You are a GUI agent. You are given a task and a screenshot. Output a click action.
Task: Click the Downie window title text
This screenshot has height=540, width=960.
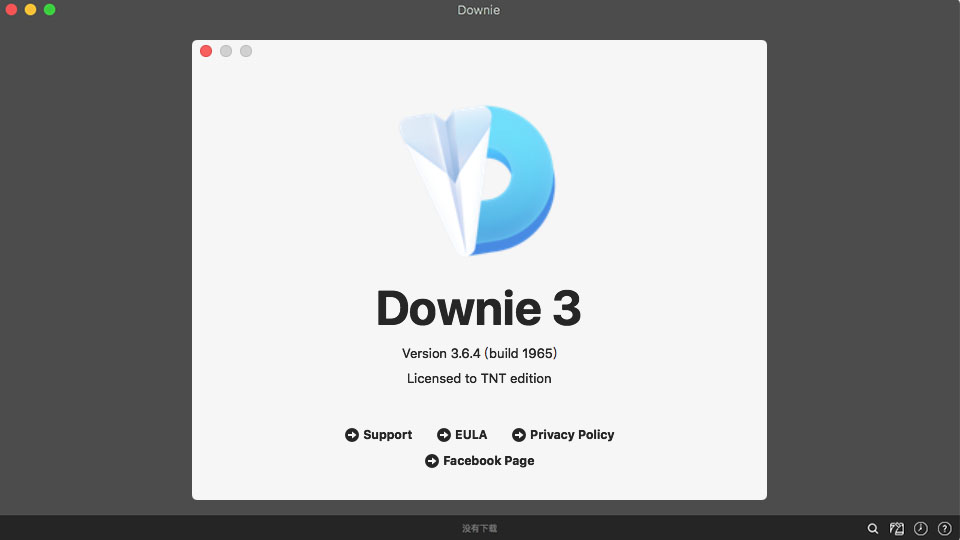click(479, 10)
